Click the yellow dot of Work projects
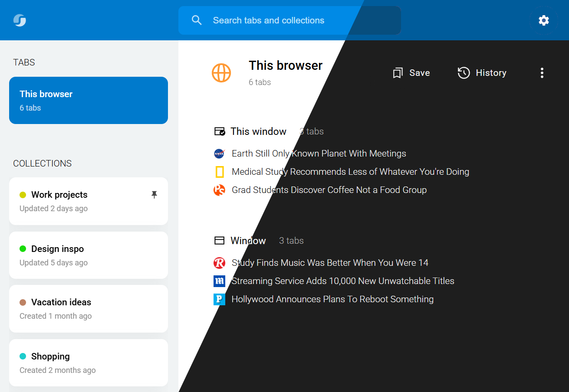 [23, 195]
